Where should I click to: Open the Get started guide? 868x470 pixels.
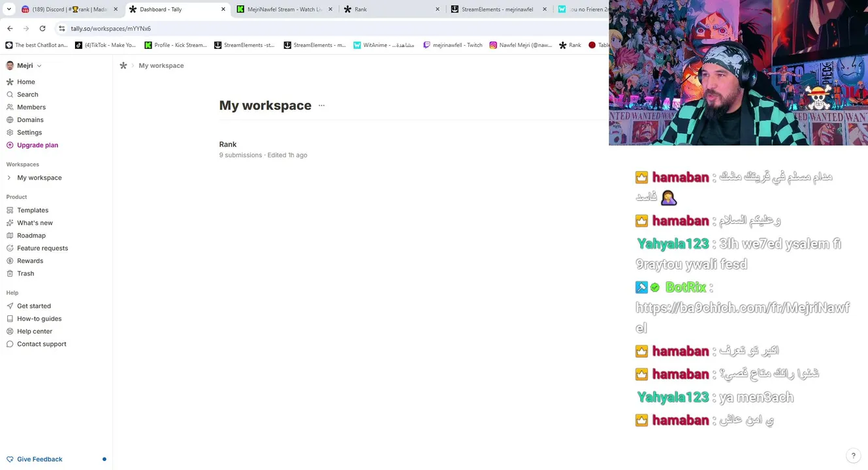coord(34,306)
